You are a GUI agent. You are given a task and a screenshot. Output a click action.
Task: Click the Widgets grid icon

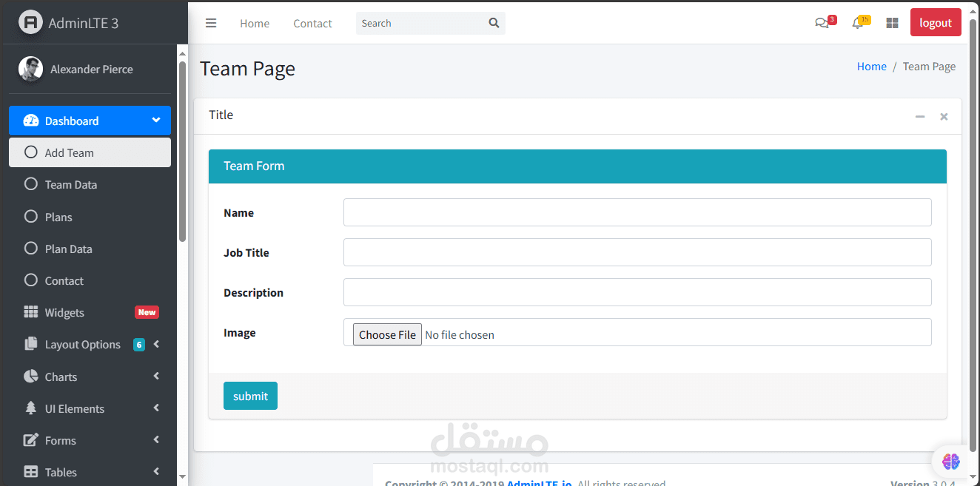[x=30, y=312]
